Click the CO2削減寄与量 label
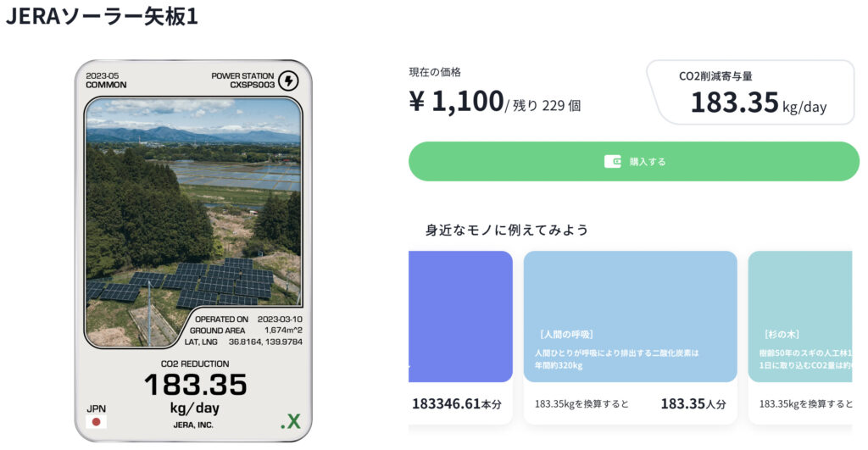The image size is (868, 450). [715, 76]
